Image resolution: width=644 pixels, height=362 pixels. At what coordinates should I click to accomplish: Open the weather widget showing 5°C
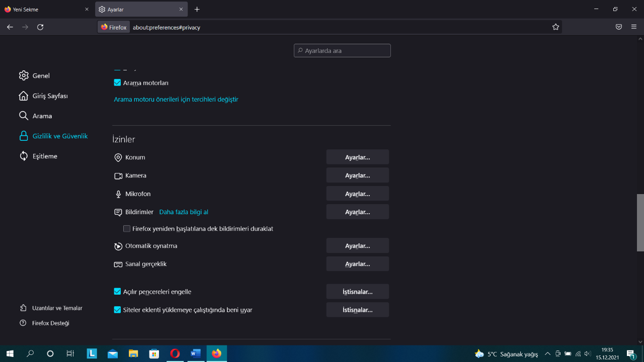(x=506, y=354)
